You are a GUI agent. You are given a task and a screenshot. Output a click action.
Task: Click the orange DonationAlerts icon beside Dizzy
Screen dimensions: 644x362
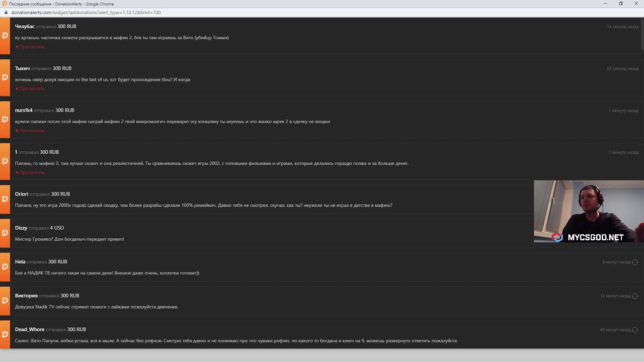[5, 233]
